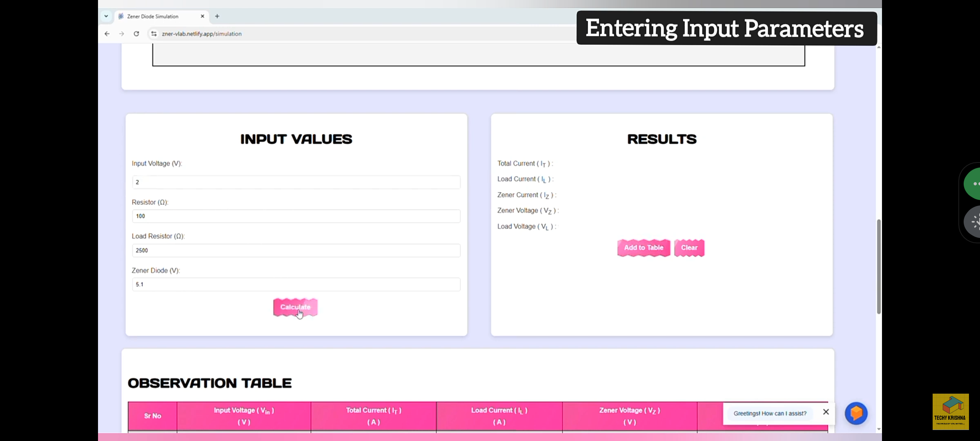Expand the tab search dropdown arrow

point(106,16)
